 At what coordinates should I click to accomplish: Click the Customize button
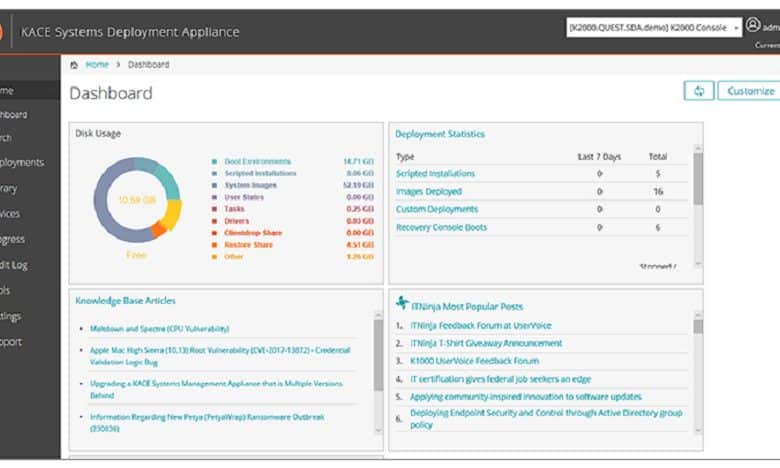pos(750,91)
